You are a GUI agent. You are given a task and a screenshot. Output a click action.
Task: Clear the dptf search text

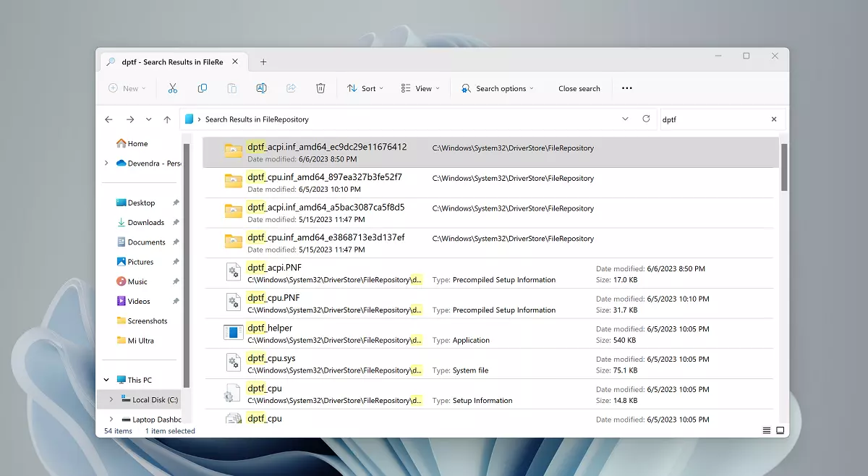[x=774, y=119]
